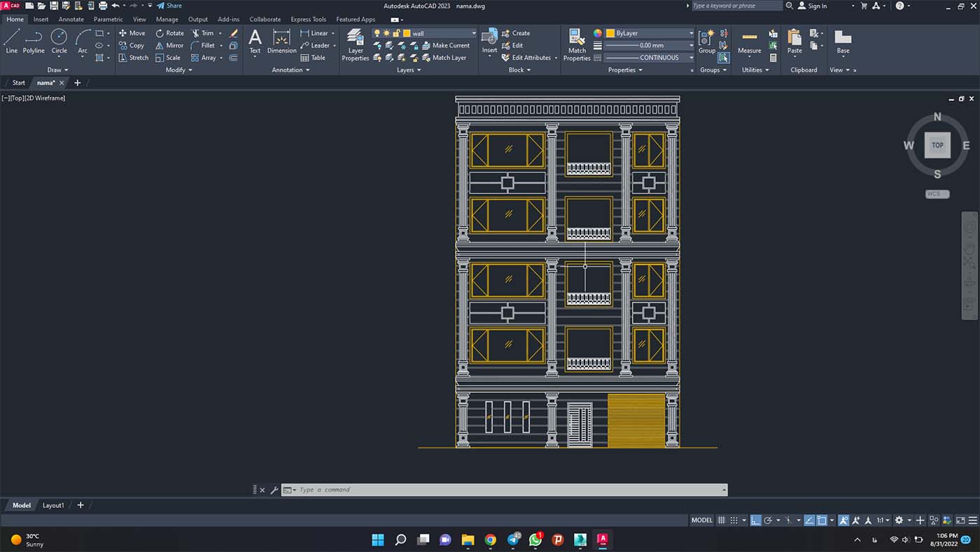Open the CONTINUOUS linetype dropdown
This screenshot has width=980, height=552.
pyautogui.click(x=692, y=57)
